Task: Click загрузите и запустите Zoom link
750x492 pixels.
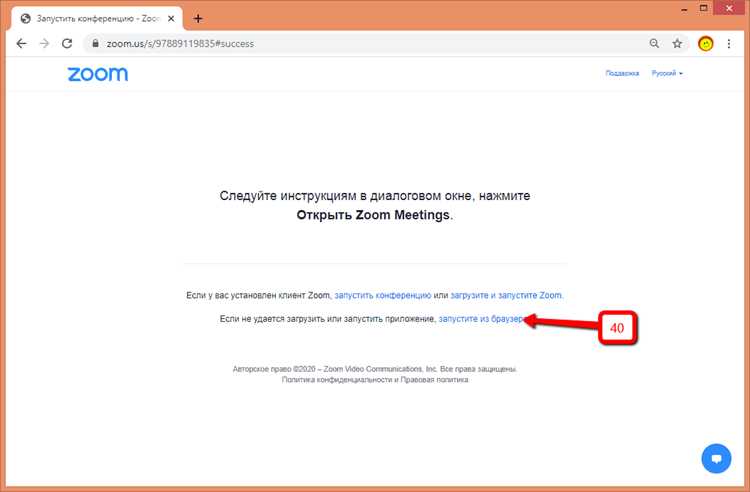Action: coord(507,295)
